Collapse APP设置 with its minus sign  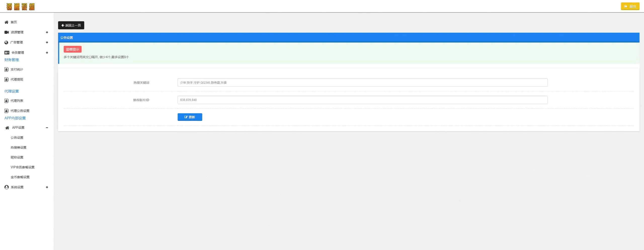click(47, 128)
